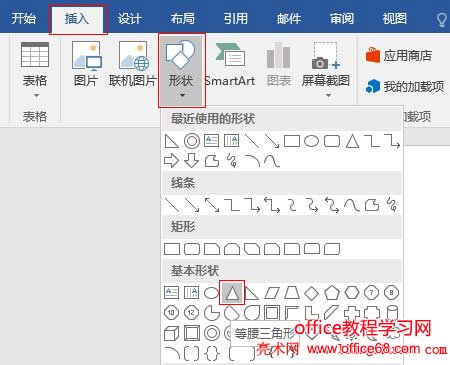450x365 pixels.
Task: Pick snip diagonal corner rectangle in 矩形
Action: click(252, 249)
